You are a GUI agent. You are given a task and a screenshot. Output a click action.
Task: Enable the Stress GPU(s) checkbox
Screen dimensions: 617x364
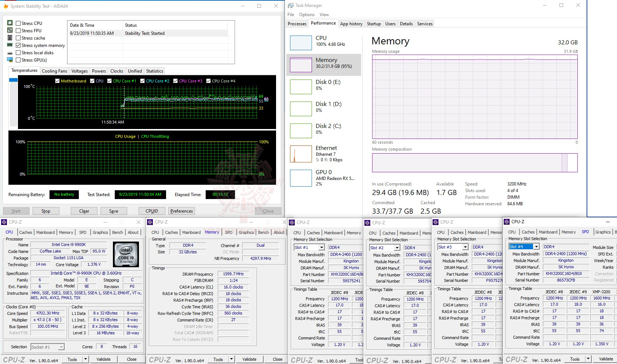pos(18,60)
